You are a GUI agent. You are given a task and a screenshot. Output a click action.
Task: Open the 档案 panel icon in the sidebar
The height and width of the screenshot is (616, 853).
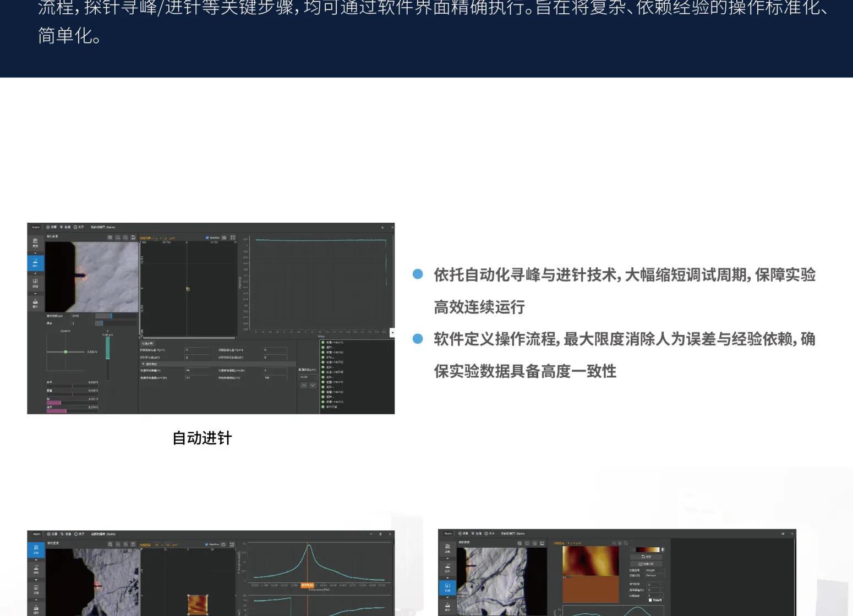(36, 283)
